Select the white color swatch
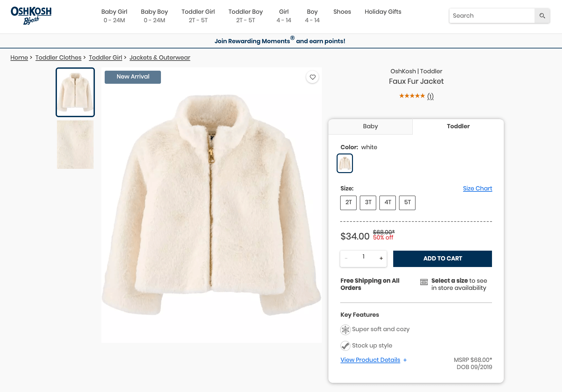 pyautogui.click(x=345, y=163)
